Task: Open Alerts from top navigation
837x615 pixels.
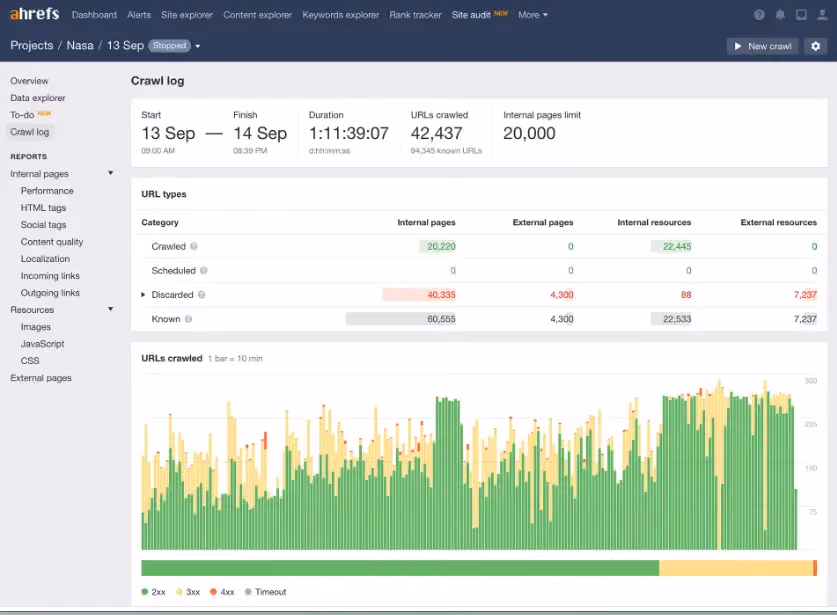Action: 139,15
